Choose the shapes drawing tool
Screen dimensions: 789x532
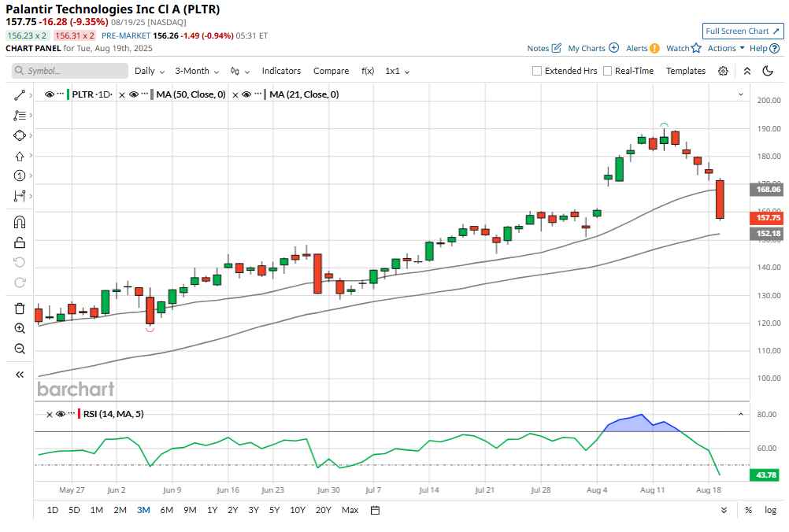[20, 135]
